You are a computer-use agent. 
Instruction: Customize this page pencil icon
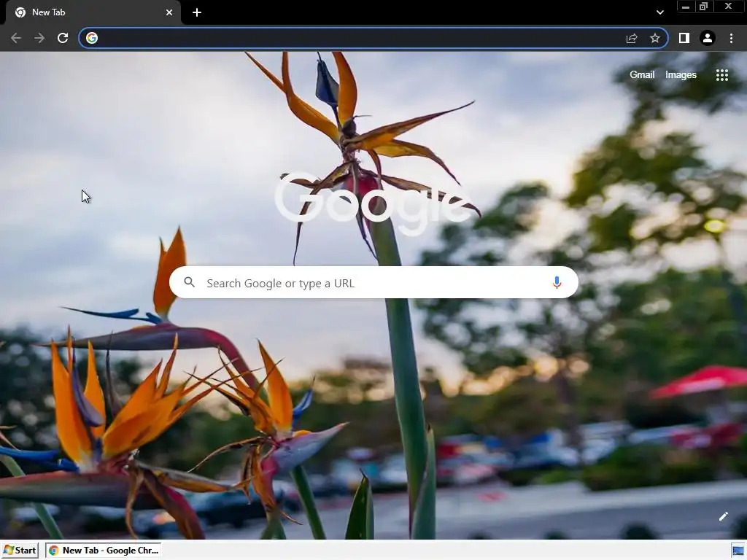(723, 516)
